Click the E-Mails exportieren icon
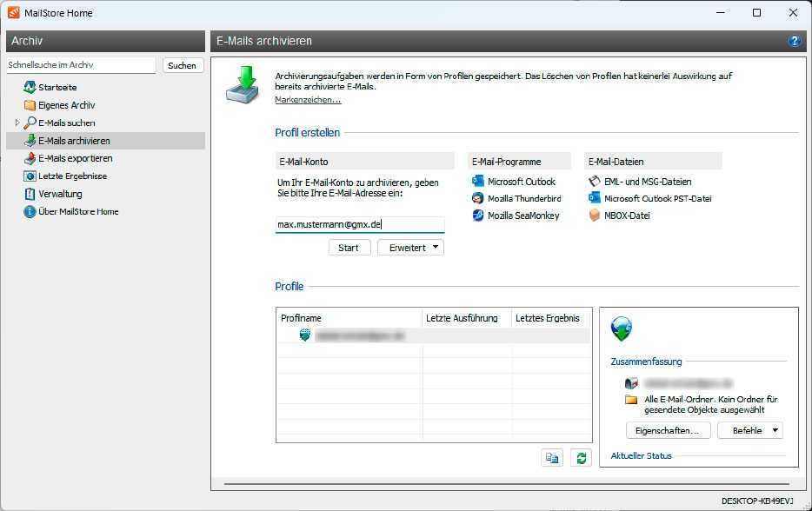This screenshot has width=812, height=511. coord(30,158)
